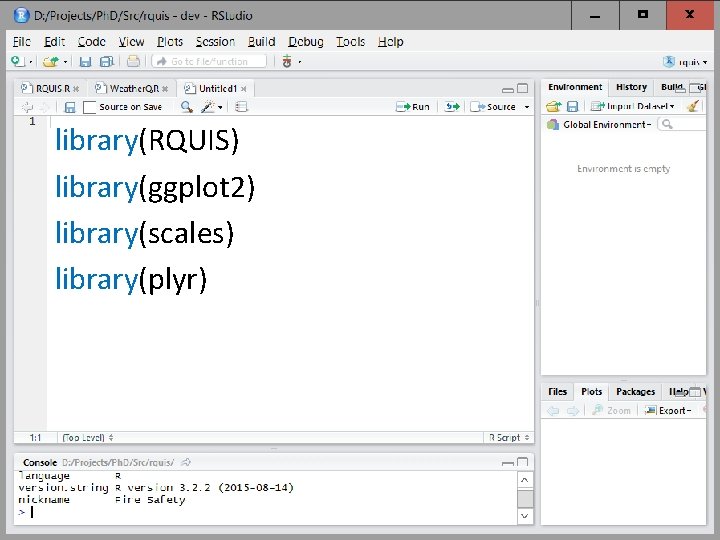The width and height of the screenshot is (720, 540).
Task: Run the current line
Action: click(413, 107)
